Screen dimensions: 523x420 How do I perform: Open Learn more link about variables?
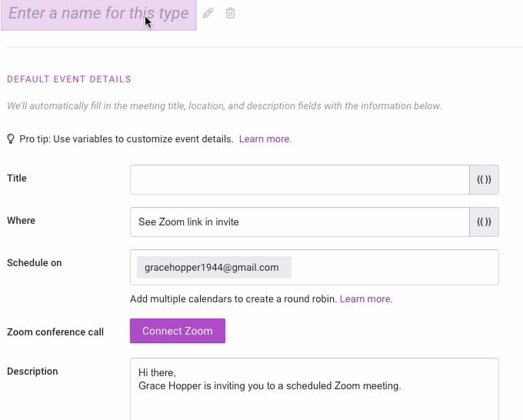pos(265,138)
